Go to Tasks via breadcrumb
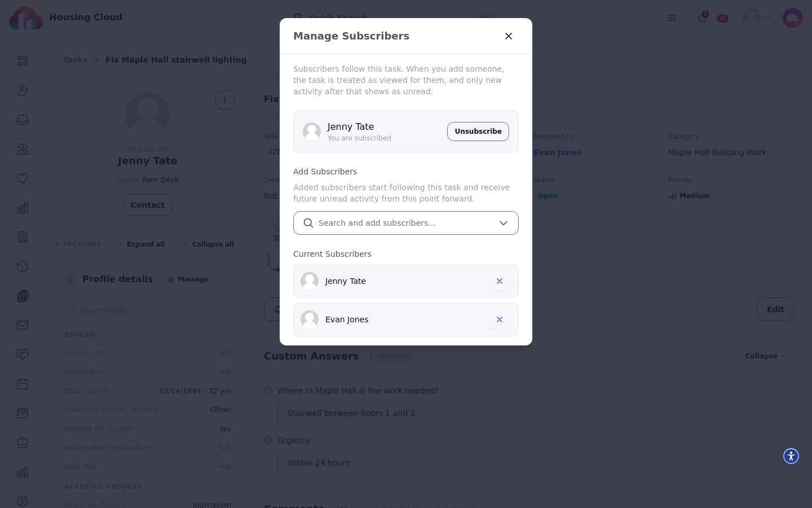The image size is (812, 508). tap(75, 60)
